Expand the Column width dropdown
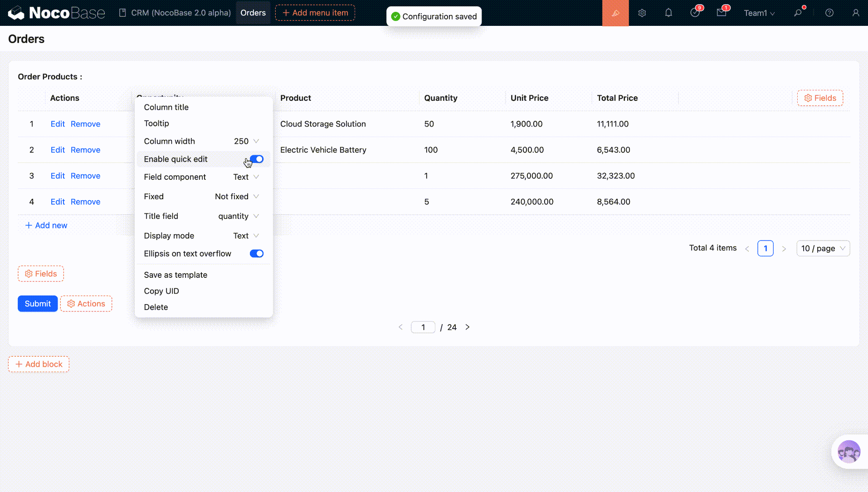This screenshot has height=492, width=868. pos(246,141)
